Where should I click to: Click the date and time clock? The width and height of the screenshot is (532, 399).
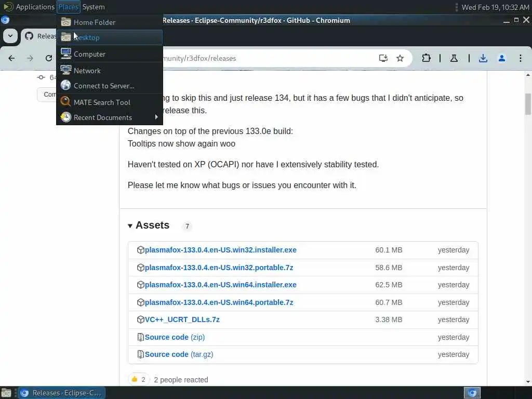tap(495, 7)
